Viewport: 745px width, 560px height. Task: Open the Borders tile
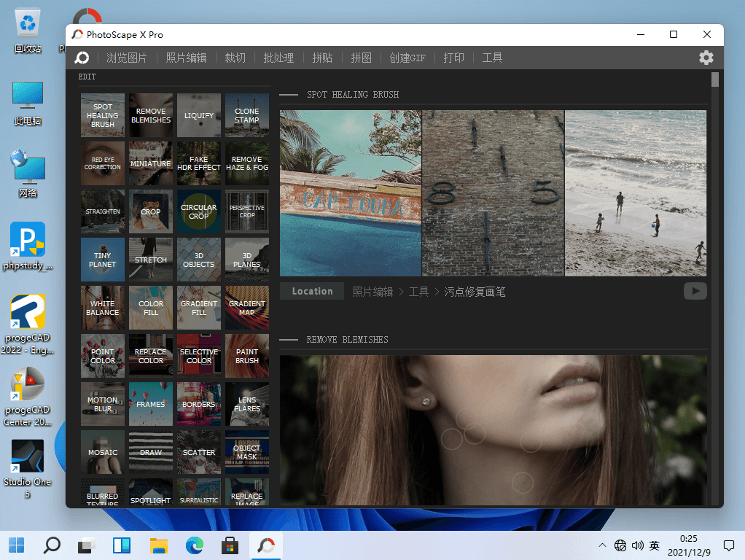coord(199,404)
